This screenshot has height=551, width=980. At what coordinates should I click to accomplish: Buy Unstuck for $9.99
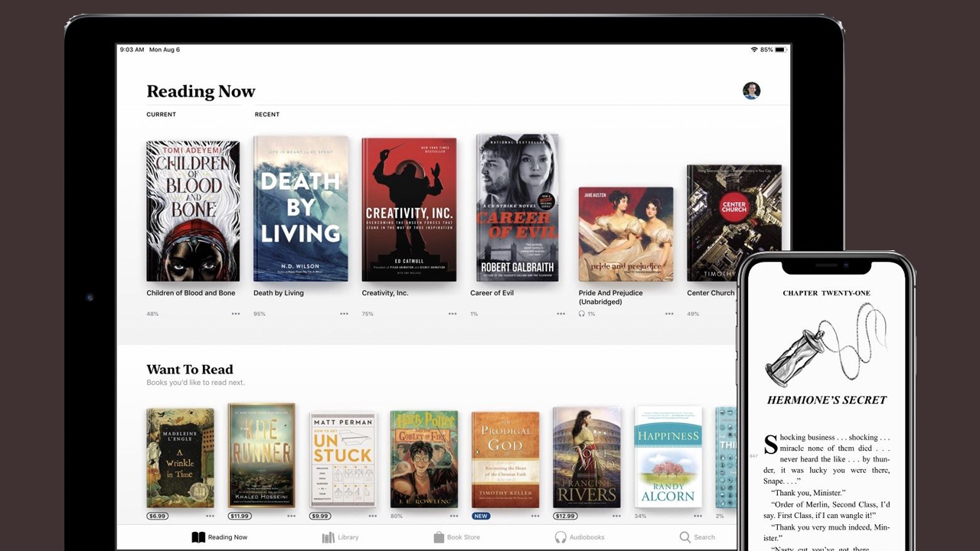coord(320,516)
